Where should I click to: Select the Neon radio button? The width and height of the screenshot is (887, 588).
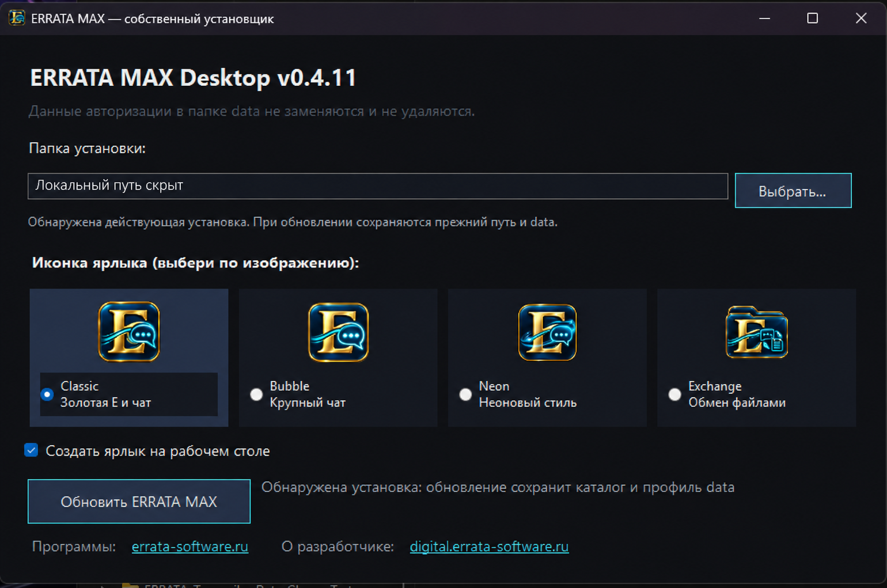[x=465, y=394]
